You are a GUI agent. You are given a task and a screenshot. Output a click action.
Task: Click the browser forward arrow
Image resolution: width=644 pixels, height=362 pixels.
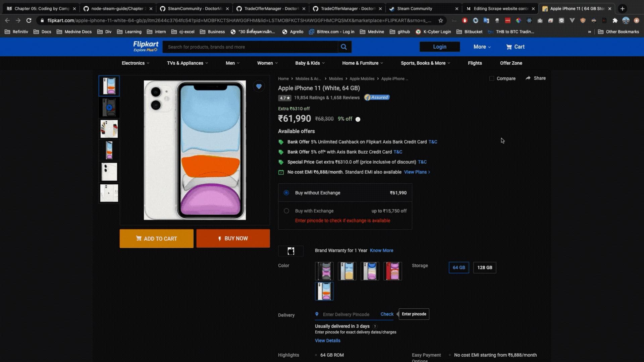(x=18, y=20)
